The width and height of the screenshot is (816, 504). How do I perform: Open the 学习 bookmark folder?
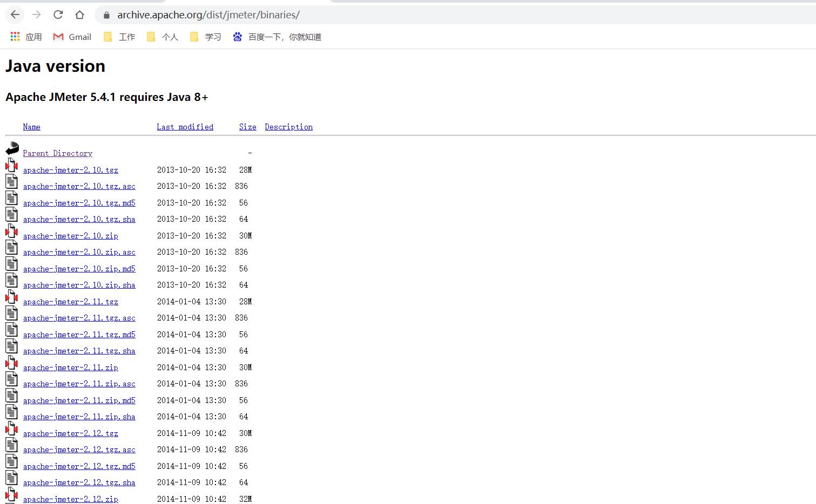pyautogui.click(x=206, y=37)
